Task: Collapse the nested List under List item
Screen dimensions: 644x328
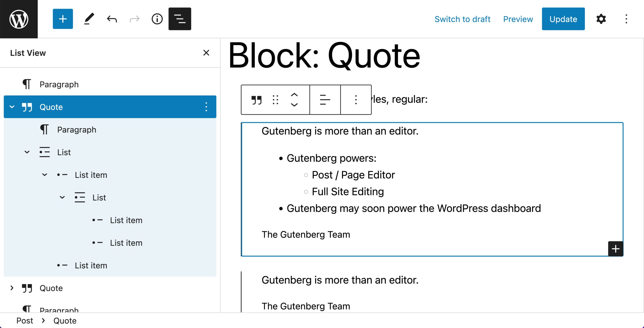Action: [62, 197]
